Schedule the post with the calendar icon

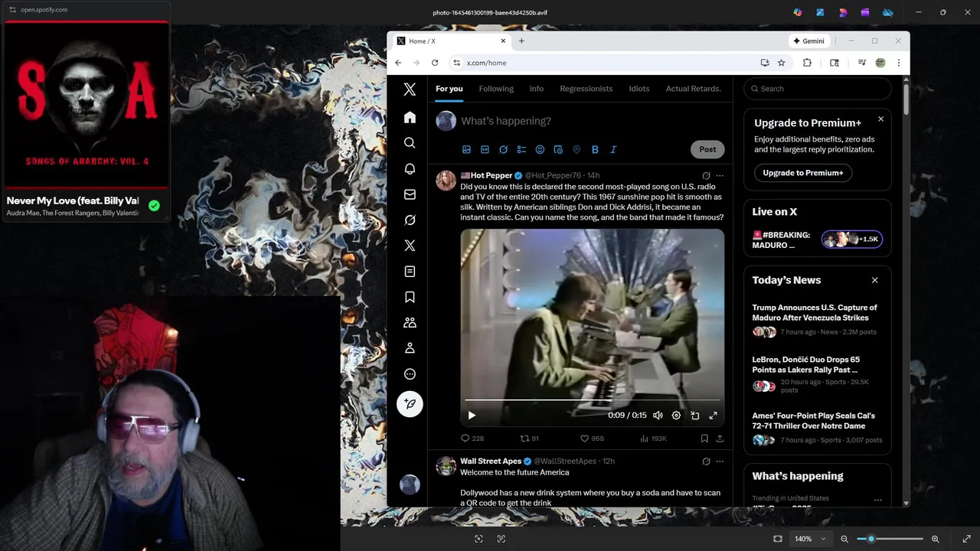558,149
